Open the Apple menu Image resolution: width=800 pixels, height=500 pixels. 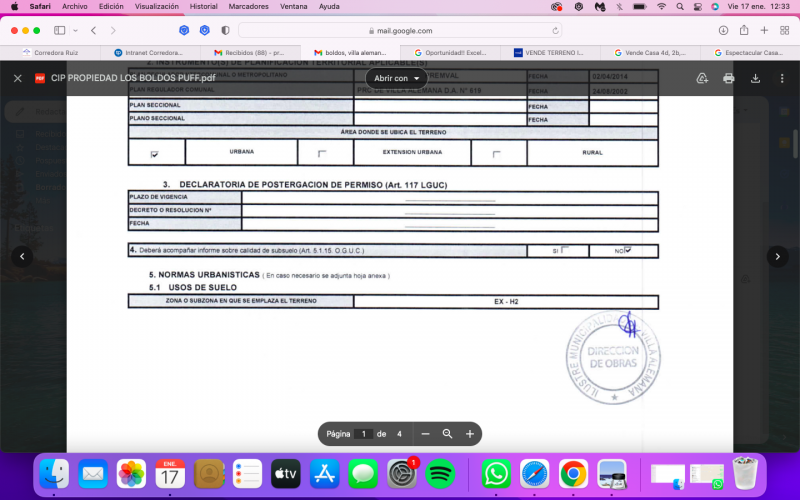pos(14,7)
